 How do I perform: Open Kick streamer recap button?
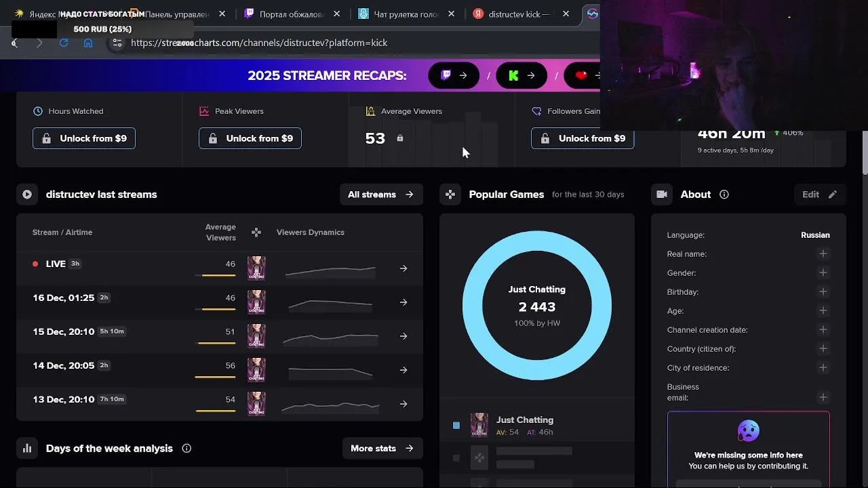pos(521,75)
